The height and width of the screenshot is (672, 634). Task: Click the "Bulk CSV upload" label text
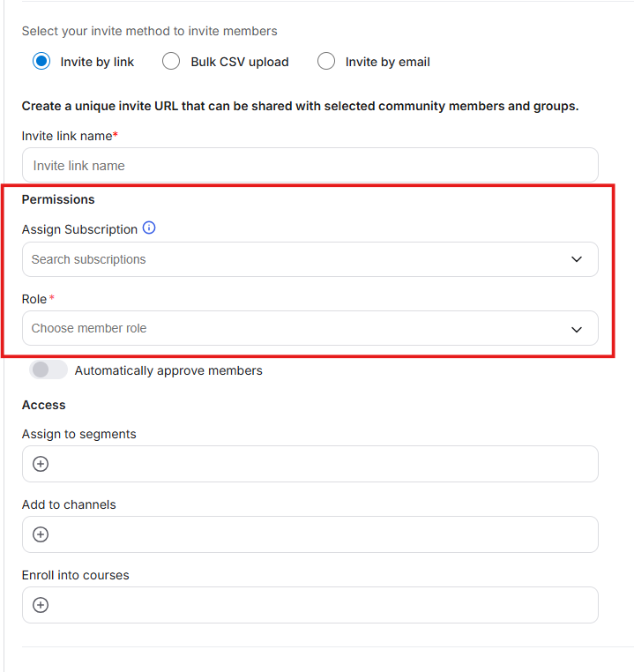[240, 62]
